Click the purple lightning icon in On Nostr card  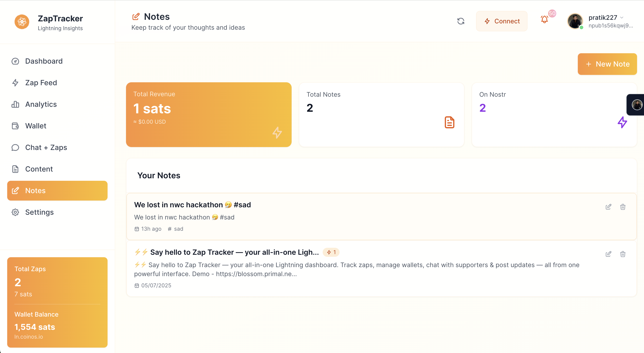pyautogui.click(x=622, y=122)
